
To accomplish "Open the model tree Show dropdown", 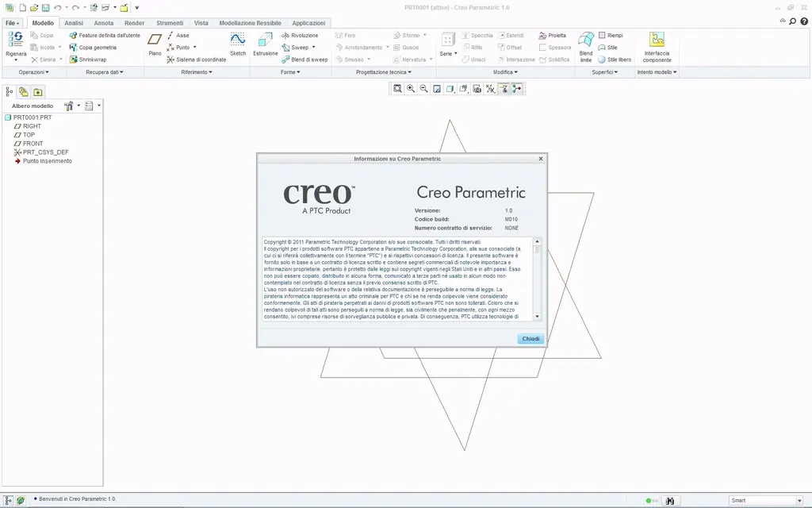I will 92,106.
